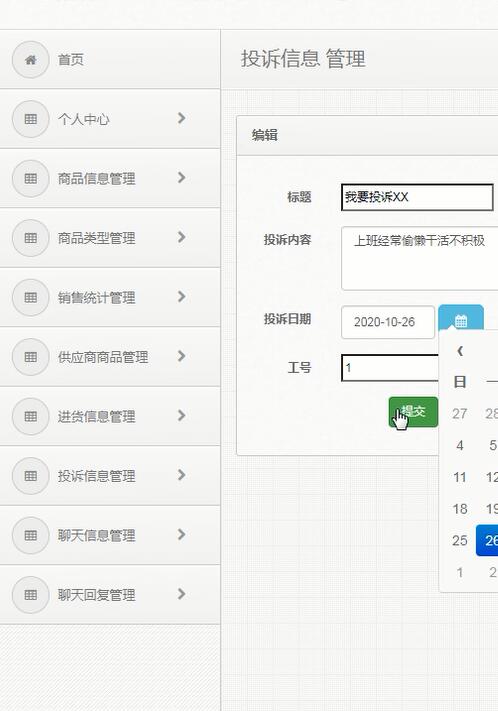Expand the 聊天回复管理 chevron

(181, 594)
